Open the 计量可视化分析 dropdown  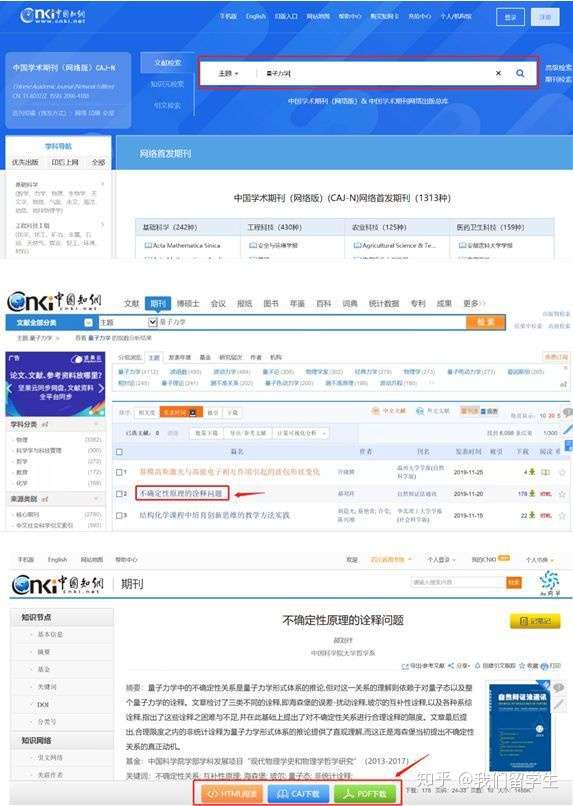click(x=302, y=433)
